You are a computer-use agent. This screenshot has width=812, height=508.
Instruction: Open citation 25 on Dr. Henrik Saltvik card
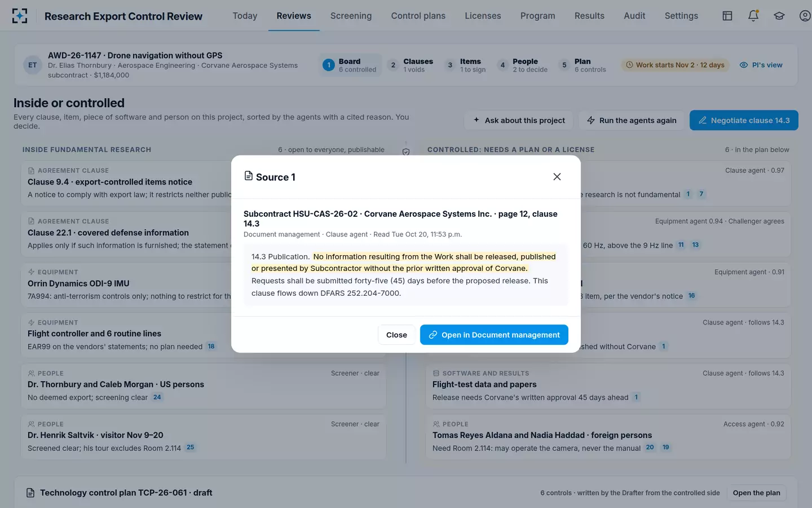click(x=190, y=448)
